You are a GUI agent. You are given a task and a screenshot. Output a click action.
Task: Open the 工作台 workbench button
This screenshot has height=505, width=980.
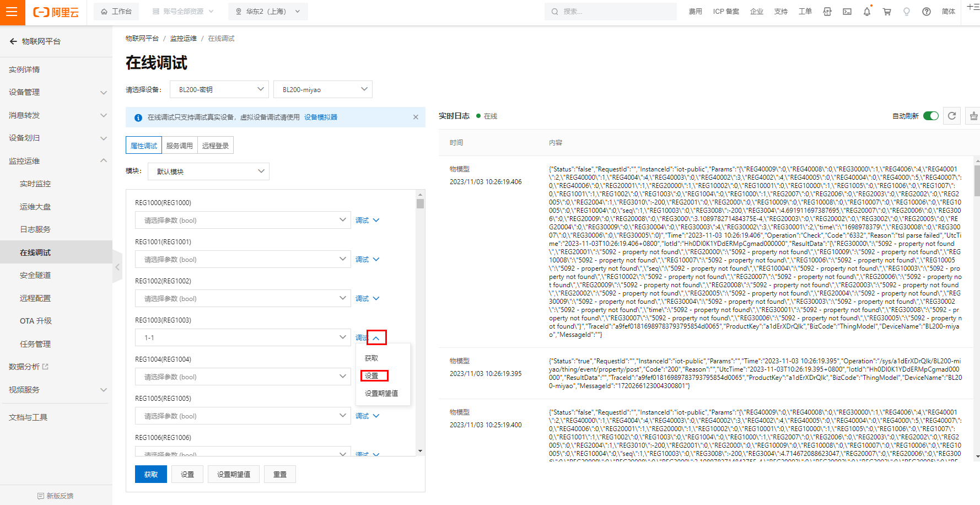[x=116, y=12]
